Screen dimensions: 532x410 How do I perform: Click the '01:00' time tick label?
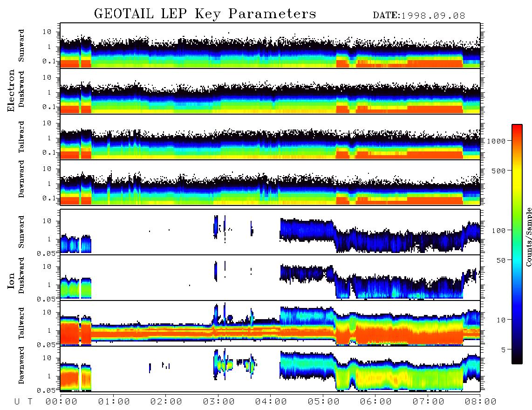coord(114,402)
